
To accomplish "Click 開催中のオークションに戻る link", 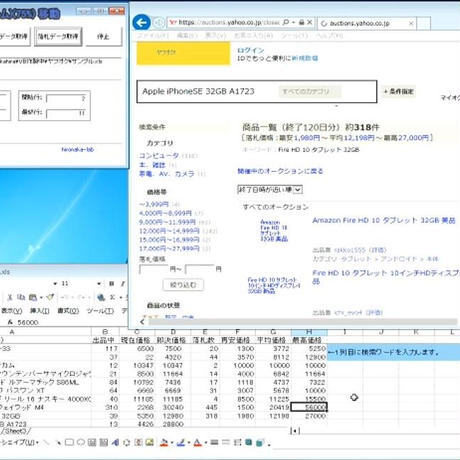I will click(x=280, y=171).
